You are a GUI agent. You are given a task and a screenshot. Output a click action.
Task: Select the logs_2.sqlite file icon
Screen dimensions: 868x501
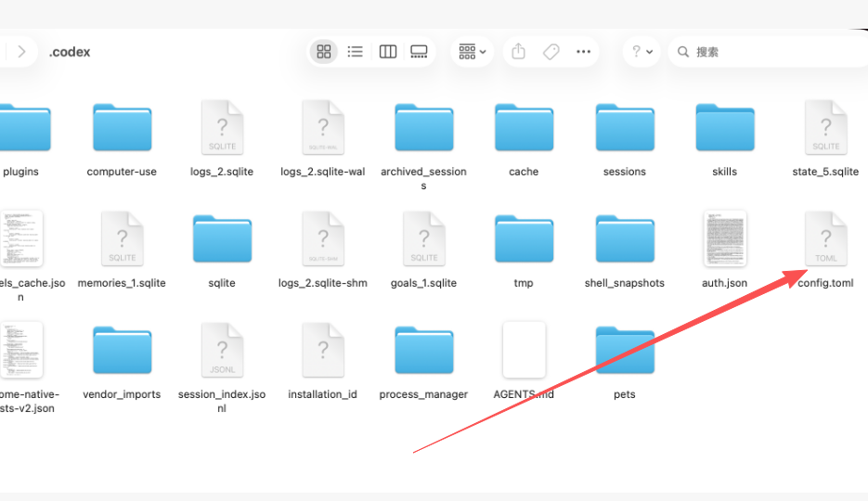coord(222,128)
